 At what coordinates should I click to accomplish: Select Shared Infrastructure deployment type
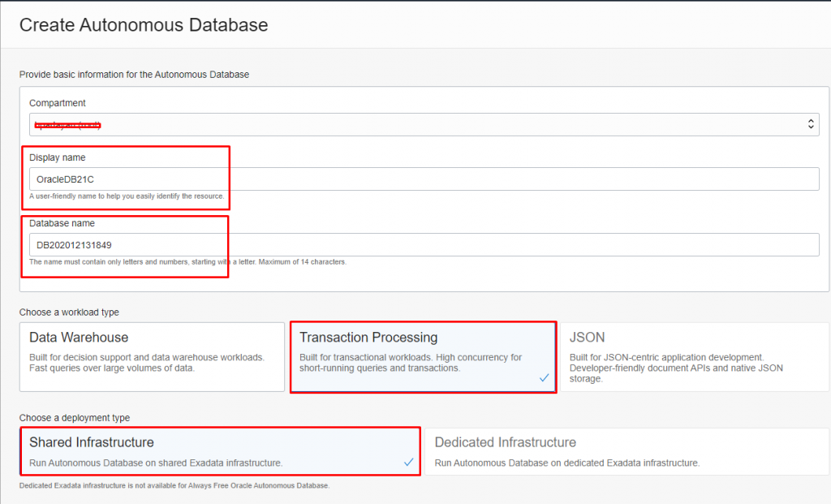(x=221, y=451)
